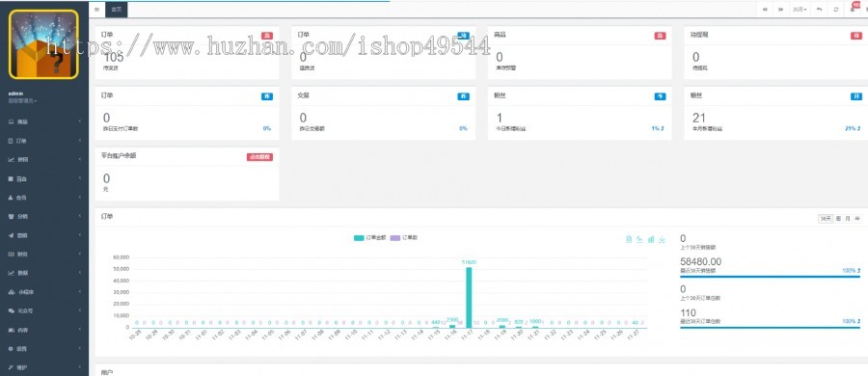Open the 关闭 tab-close dropdown
868x376 pixels.
click(799, 10)
